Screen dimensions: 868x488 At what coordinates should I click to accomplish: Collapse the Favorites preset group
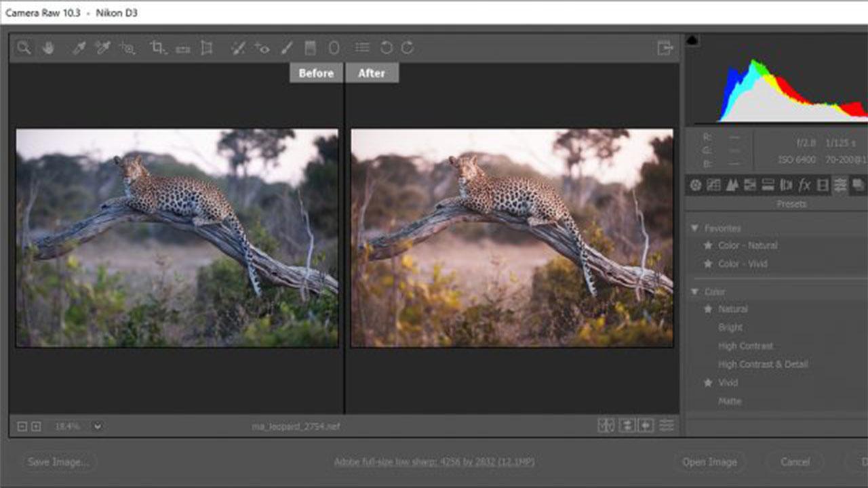point(694,228)
